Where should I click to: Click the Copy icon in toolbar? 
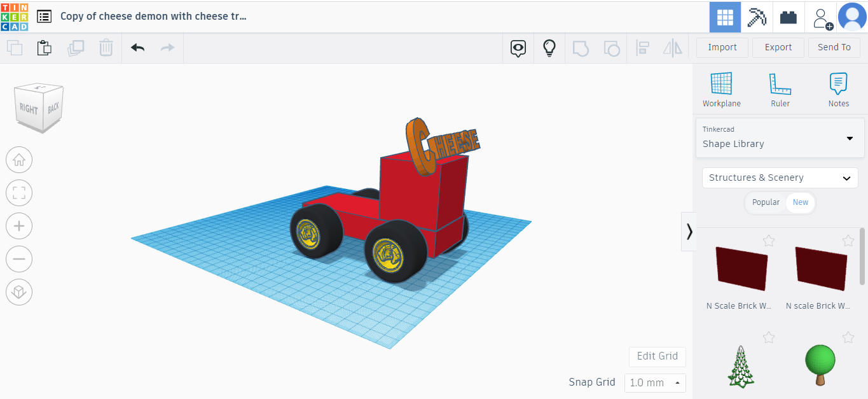(x=15, y=48)
